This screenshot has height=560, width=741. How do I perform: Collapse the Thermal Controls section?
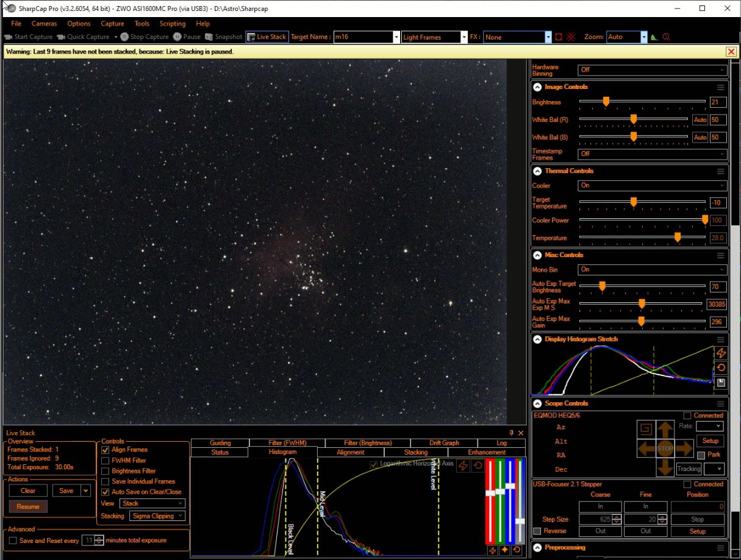coord(537,171)
